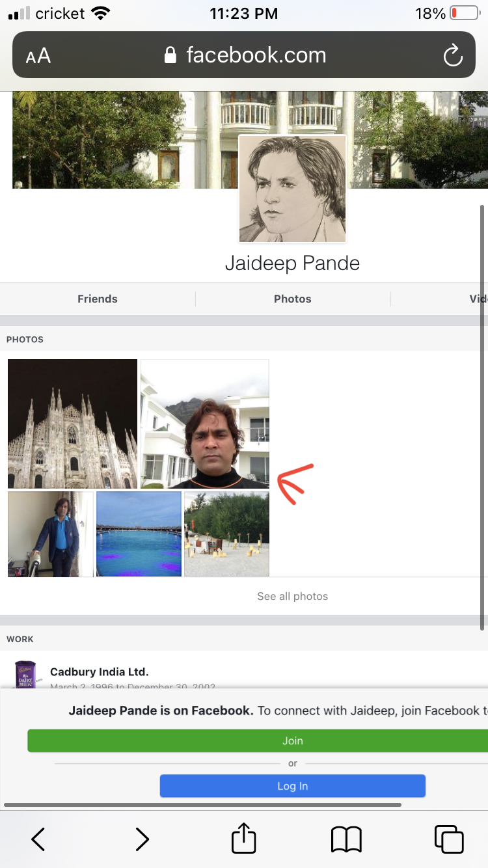This screenshot has width=488, height=868.
Task: Go back with Safari's back arrow
Action: coord(38,839)
